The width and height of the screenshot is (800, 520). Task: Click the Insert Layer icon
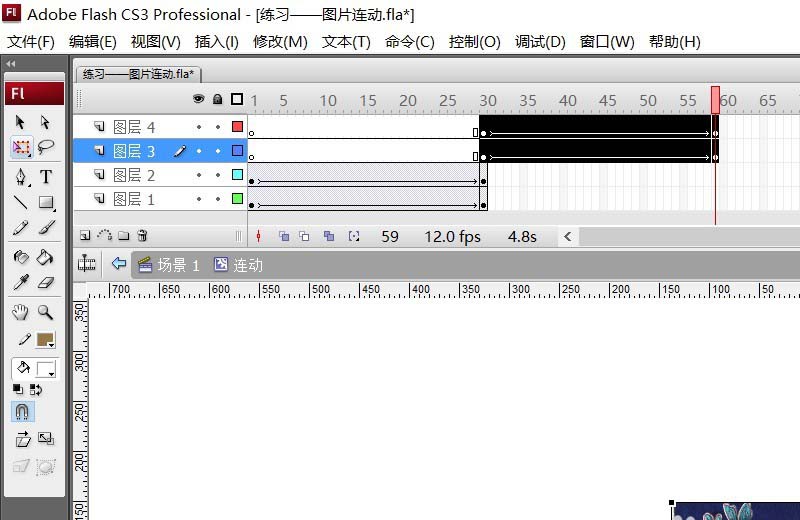85,235
